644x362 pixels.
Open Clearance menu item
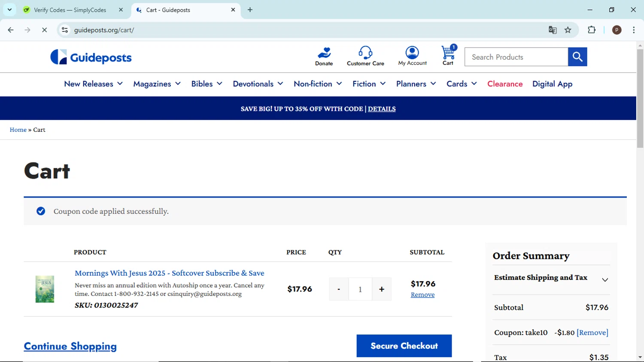click(x=505, y=84)
